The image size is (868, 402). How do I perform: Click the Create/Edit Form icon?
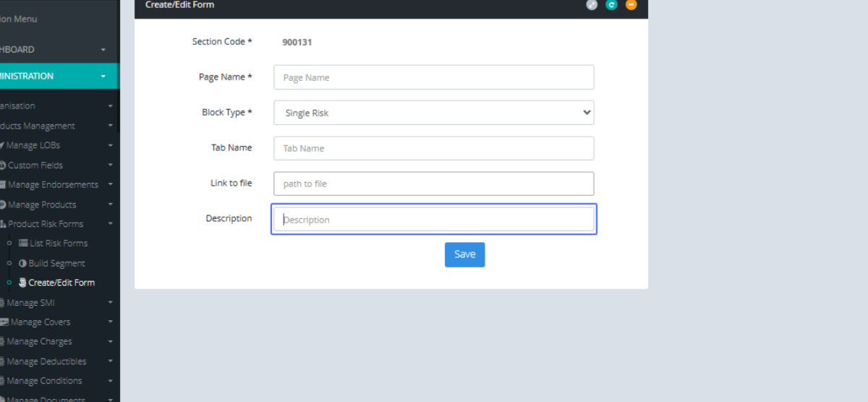click(x=22, y=283)
